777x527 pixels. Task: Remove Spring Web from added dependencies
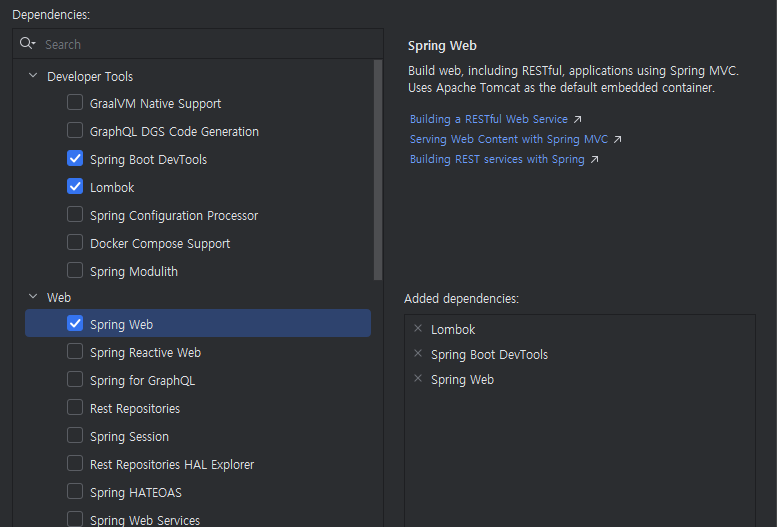418,379
